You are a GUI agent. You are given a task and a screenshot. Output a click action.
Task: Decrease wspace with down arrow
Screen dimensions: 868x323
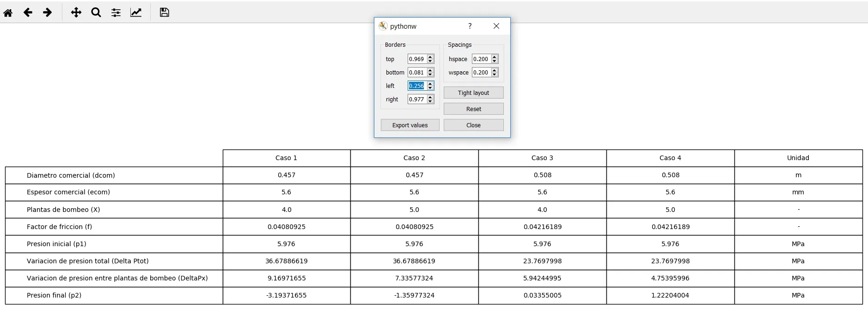click(x=495, y=75)
